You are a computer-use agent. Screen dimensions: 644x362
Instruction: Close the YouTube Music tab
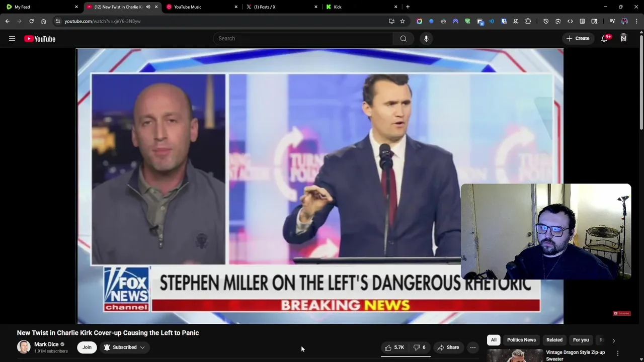(236, 7)
